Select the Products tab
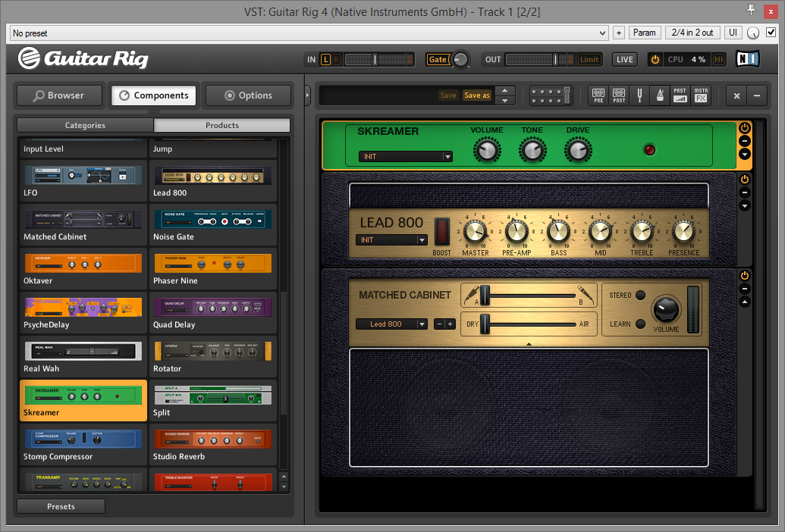This screenshot has height=532, width=785. pos(221,125)
